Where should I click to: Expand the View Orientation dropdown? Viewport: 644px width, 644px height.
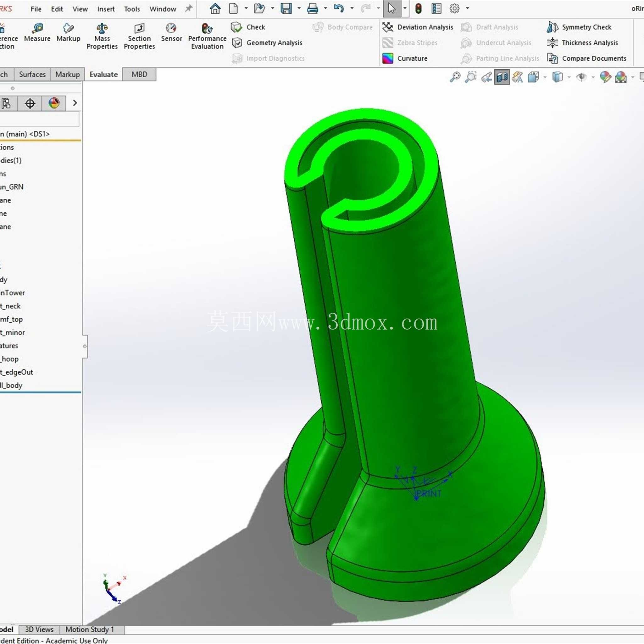(545, 77)
